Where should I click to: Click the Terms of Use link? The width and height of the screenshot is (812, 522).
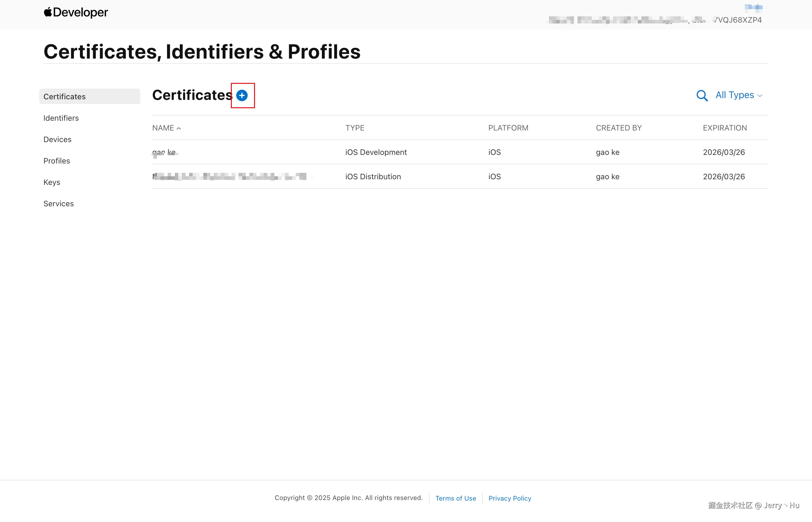tap(455, 498)
